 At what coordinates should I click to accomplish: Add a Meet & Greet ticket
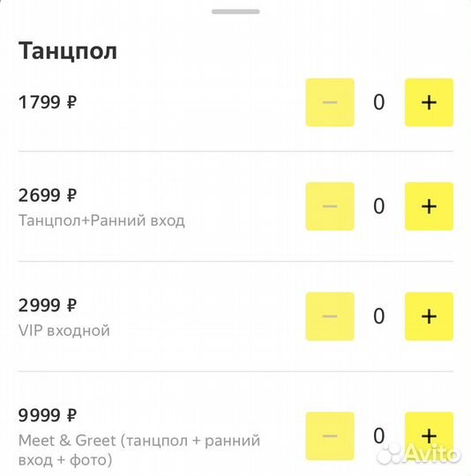pyautogui.click(x=429, y=436)
